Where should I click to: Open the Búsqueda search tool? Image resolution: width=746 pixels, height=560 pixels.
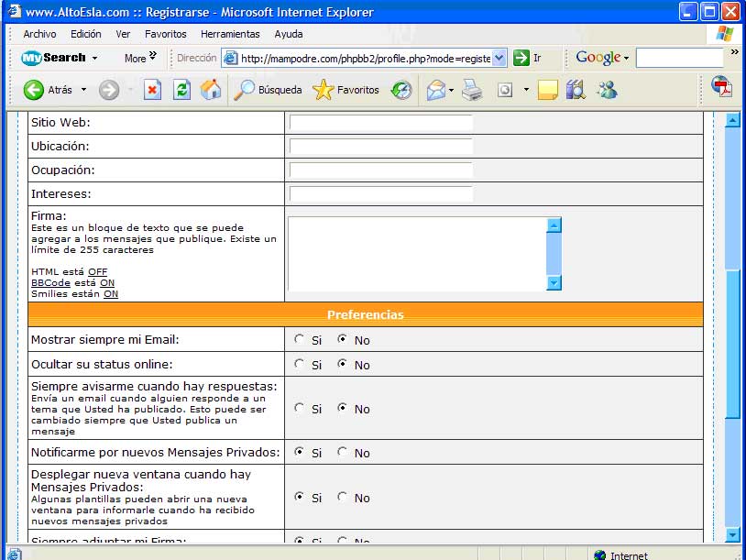click(268, 90)
